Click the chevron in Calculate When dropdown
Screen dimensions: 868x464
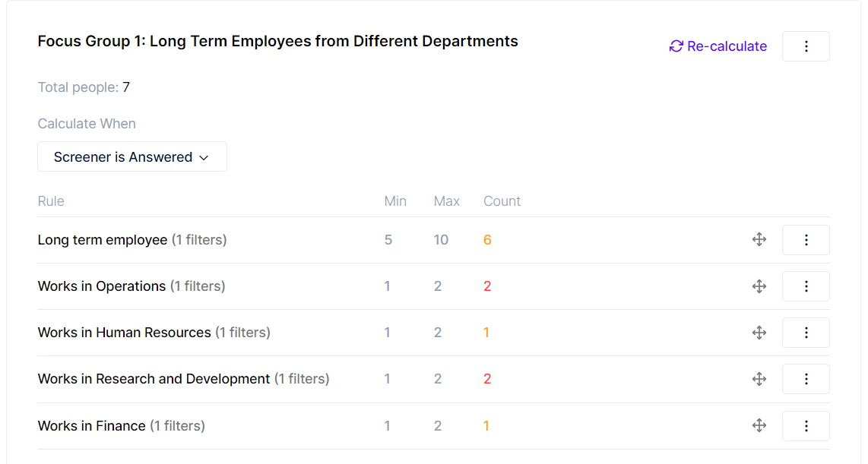[x=204, y=158]
